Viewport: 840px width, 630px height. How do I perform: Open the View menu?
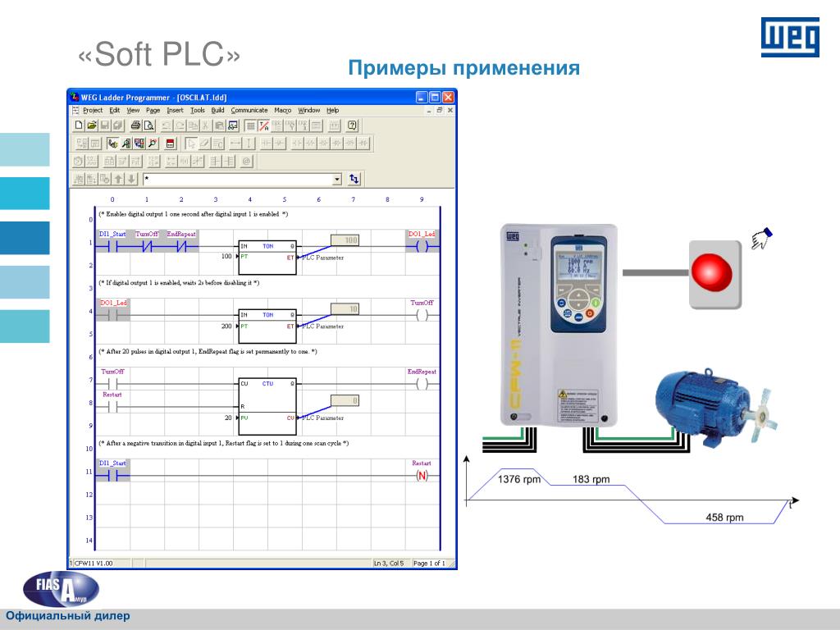133,111
